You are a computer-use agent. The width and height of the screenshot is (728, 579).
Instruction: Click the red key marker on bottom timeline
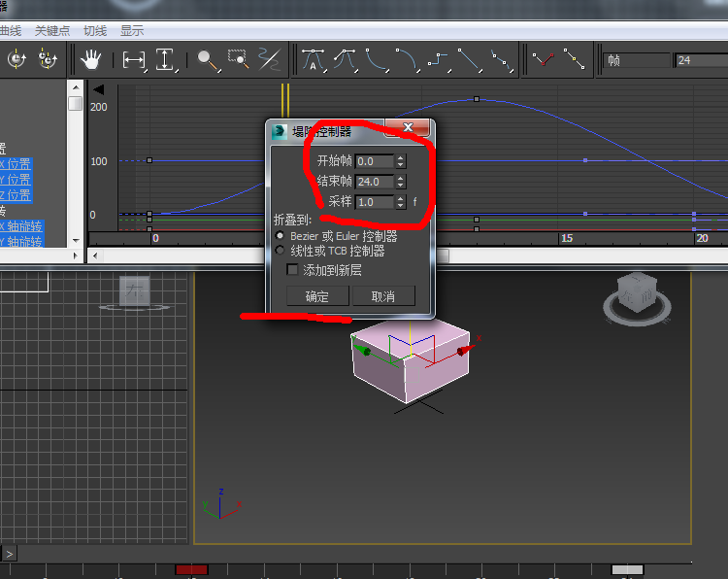click(191, 569)
